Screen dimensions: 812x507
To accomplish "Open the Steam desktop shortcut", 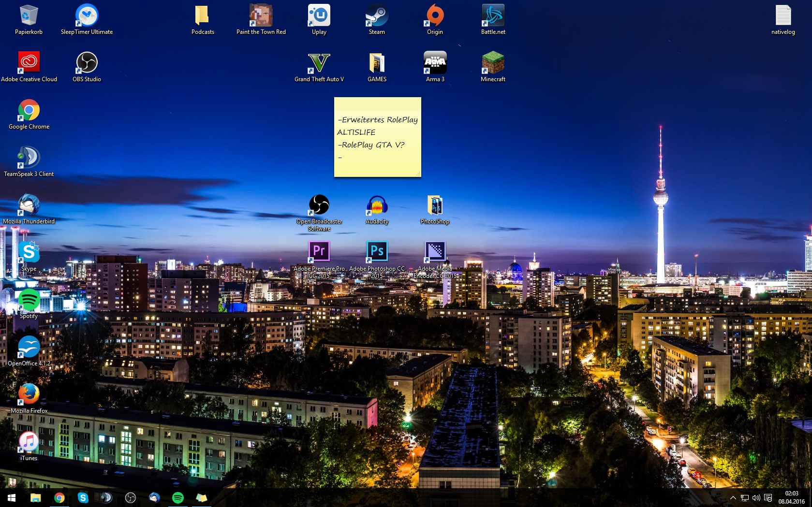I will pyautogui.click(x=377, y=16).
